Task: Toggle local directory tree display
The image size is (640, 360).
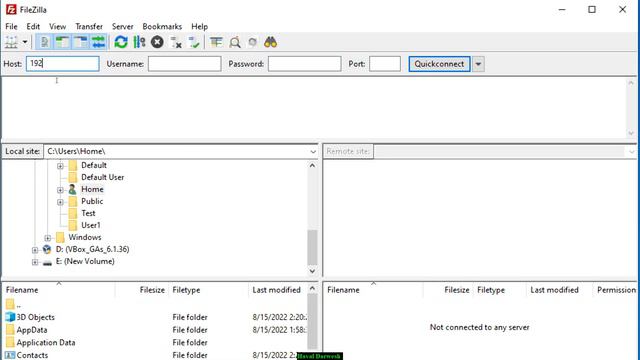Action: [62, 42]
